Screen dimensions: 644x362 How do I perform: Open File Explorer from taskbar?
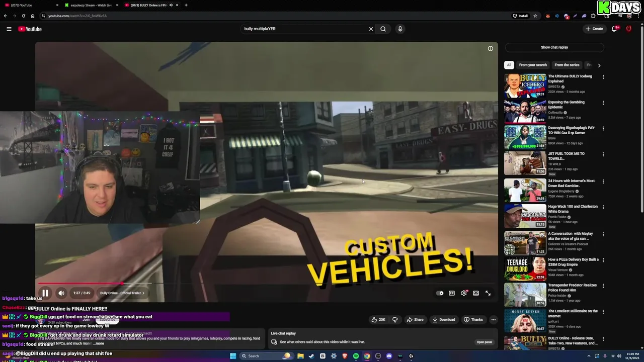[300, 356]
